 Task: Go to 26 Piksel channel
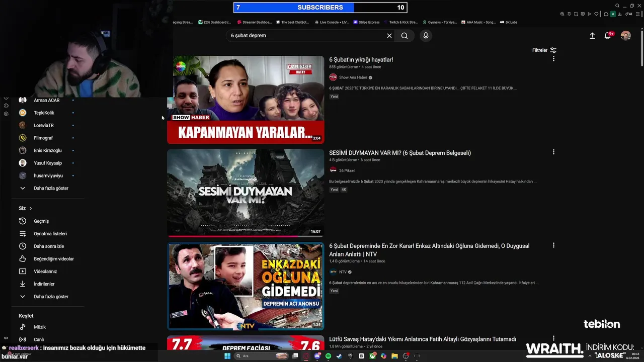[347, 170]
